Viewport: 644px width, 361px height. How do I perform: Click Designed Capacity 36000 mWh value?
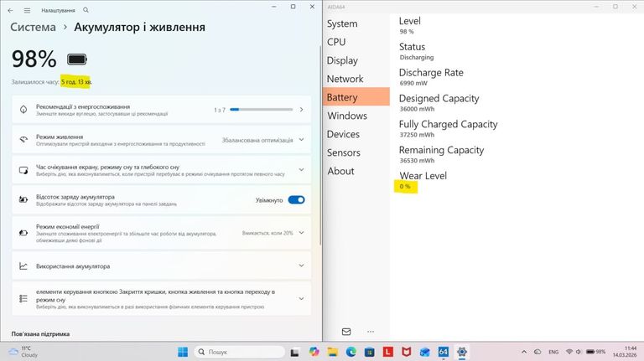pos(417,109)
